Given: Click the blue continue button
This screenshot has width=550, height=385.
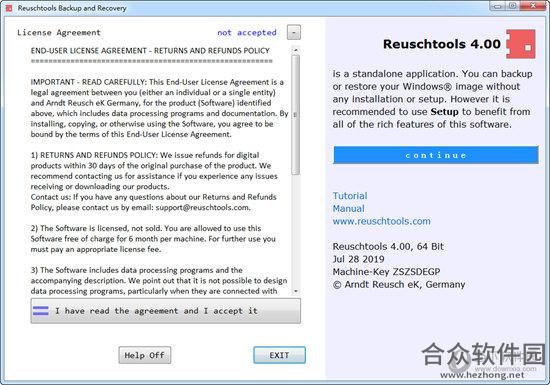Looking at the screenshot, I should [436, 155].
